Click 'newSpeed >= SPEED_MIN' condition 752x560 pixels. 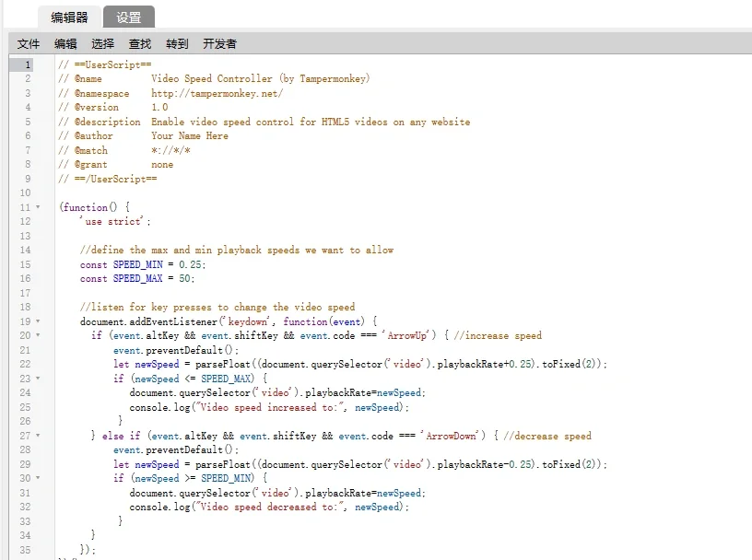[x=193, y=479]
